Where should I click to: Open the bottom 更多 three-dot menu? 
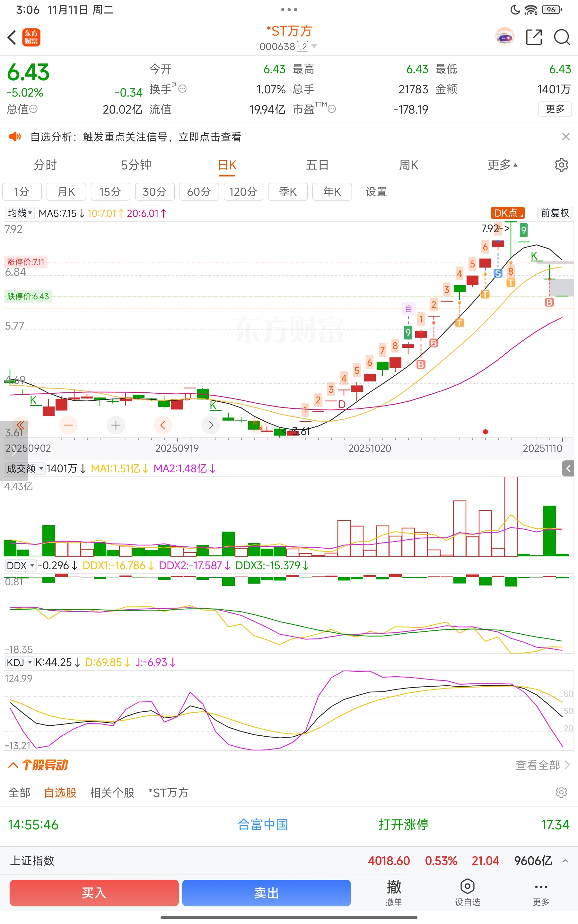[541, 893]
